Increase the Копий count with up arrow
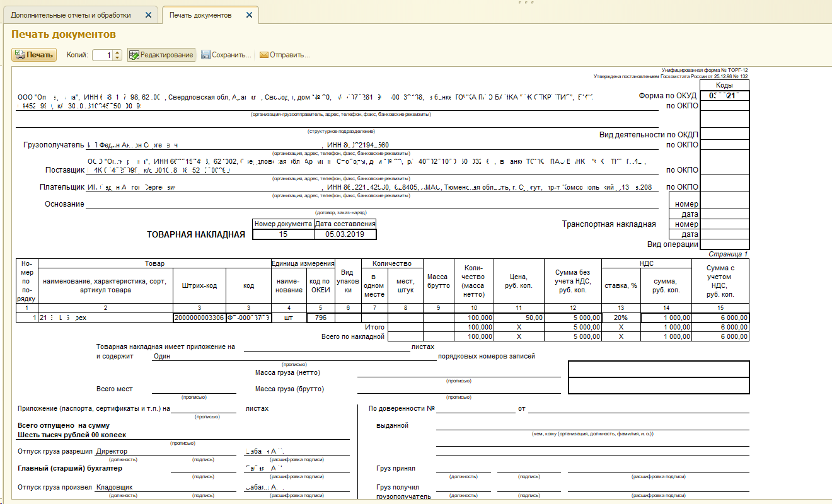832x504 pixels. pos(117,52)
